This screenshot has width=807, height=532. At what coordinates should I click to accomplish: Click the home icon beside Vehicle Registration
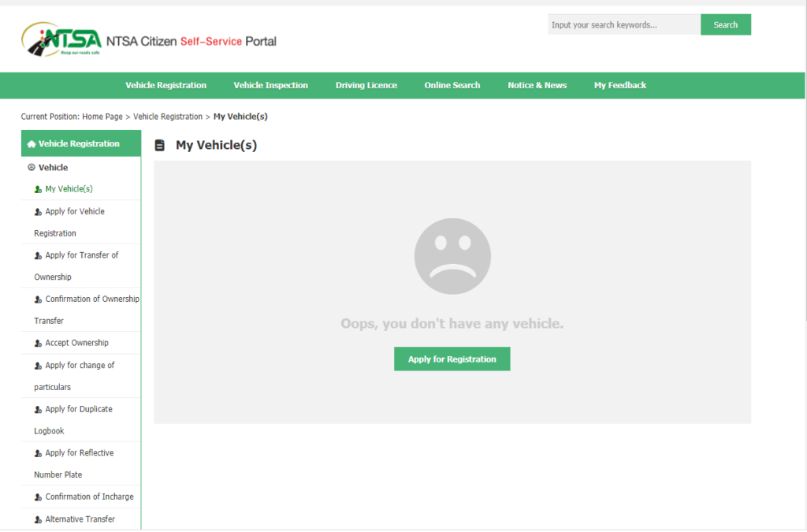point(32,144)
